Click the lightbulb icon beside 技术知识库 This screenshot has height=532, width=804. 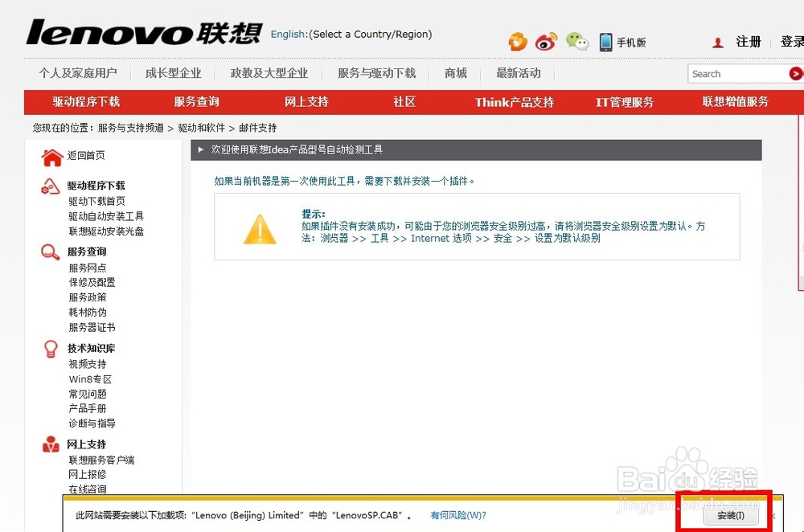51,349
